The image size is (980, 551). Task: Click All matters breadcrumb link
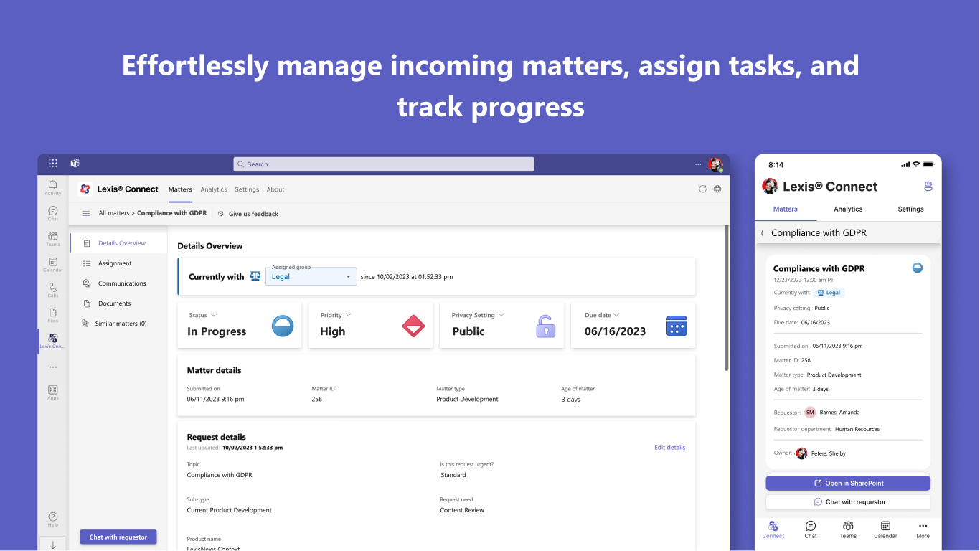[114, 213]
